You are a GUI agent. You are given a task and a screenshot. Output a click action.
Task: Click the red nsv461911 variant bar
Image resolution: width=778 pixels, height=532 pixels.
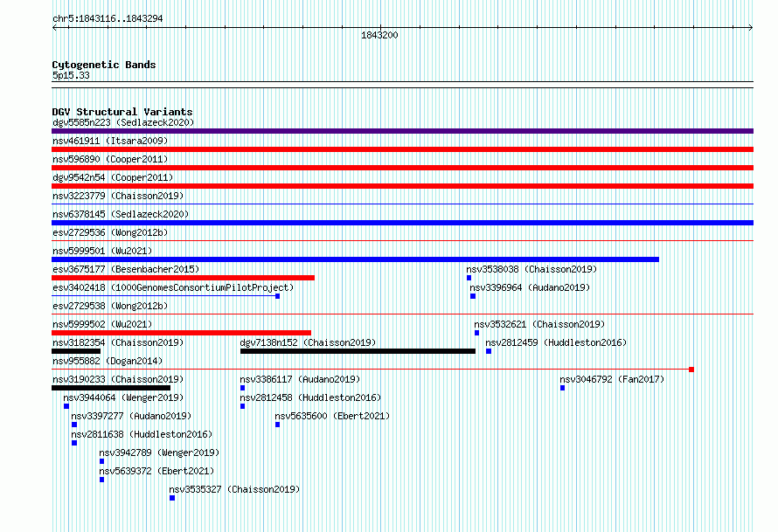point(402,149)
